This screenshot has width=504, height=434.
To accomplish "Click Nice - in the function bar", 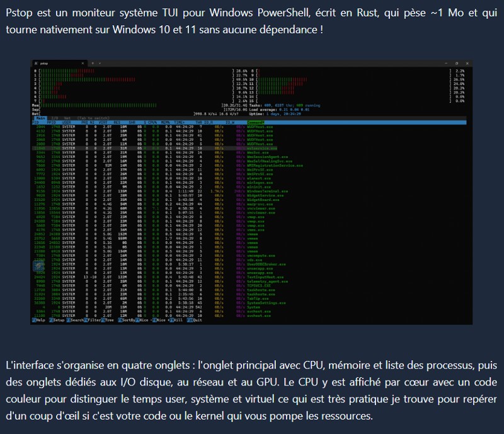I will (144, 320).
